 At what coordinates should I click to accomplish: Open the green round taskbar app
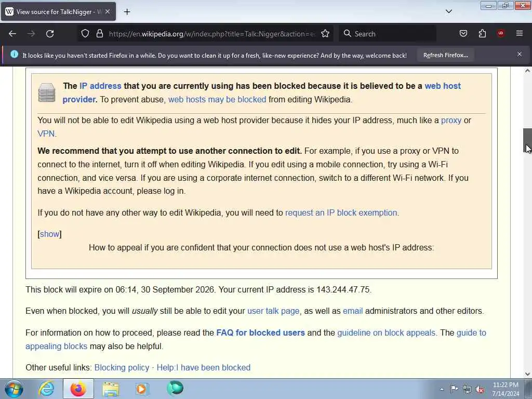175,389
